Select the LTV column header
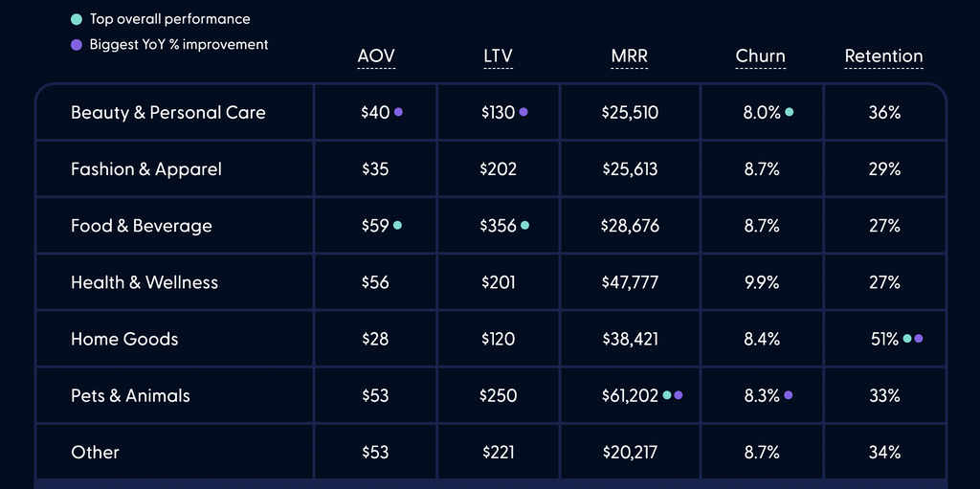980x489 pixels. pyautogui.click(x=498, y=56)
